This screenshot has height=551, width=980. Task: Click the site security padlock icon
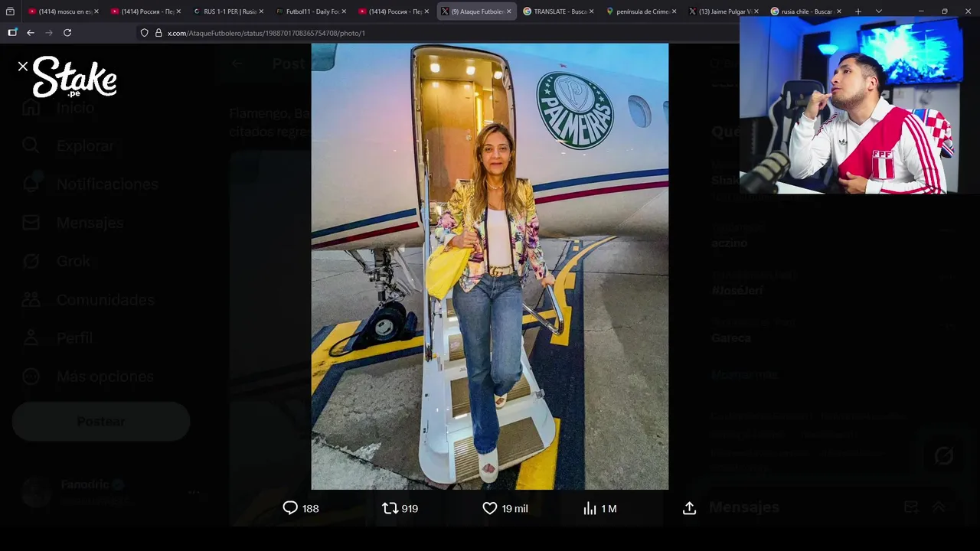tap(158, 33)
